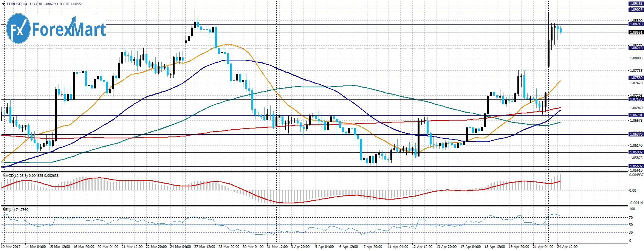
Task: Select the 1.07120 price level label
Action: (x=636, y=99)
